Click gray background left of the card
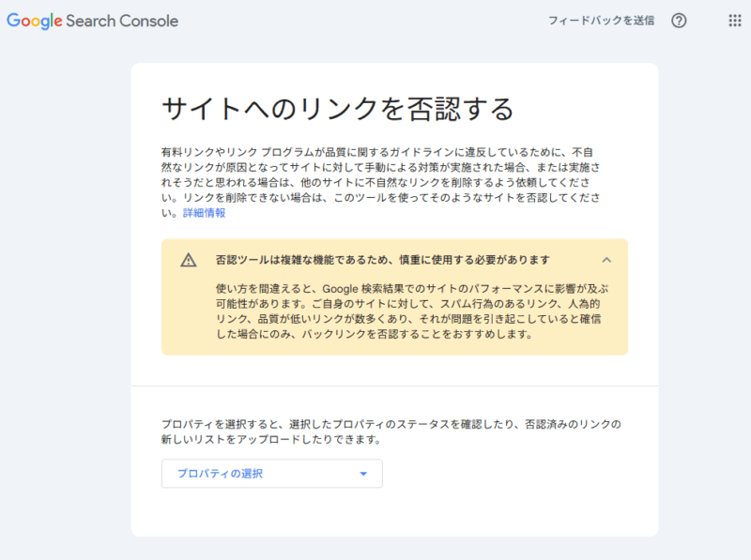 [x=64, y=300]
